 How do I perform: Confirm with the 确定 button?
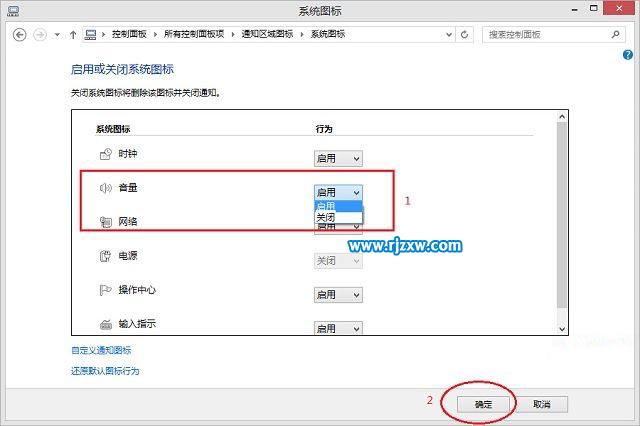tap(483, 404)
